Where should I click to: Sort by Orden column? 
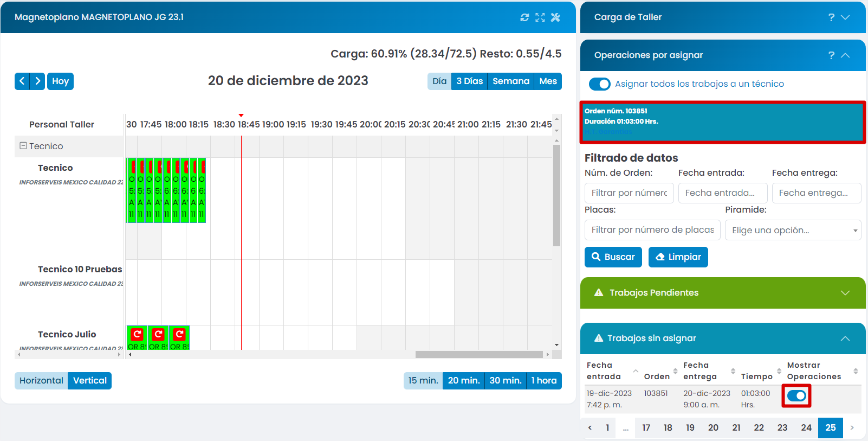[x=675, y=371]
